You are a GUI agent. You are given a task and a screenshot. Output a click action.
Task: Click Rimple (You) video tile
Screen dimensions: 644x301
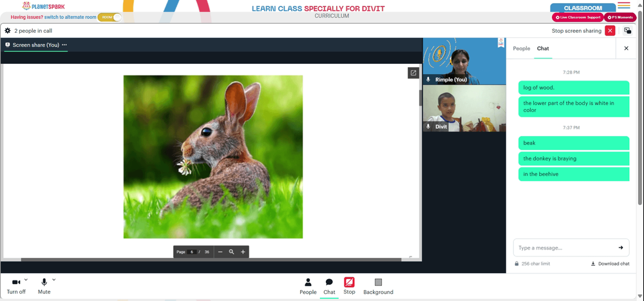[464, 61]
